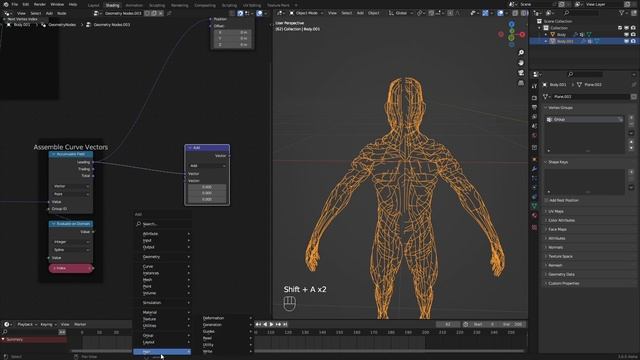Open the Object Mode dropdown

pyautogui.click(x=306, y=13)
